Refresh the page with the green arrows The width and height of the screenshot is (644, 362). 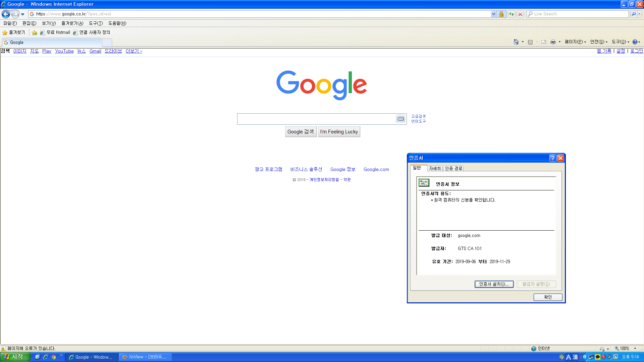coord(511,14)
